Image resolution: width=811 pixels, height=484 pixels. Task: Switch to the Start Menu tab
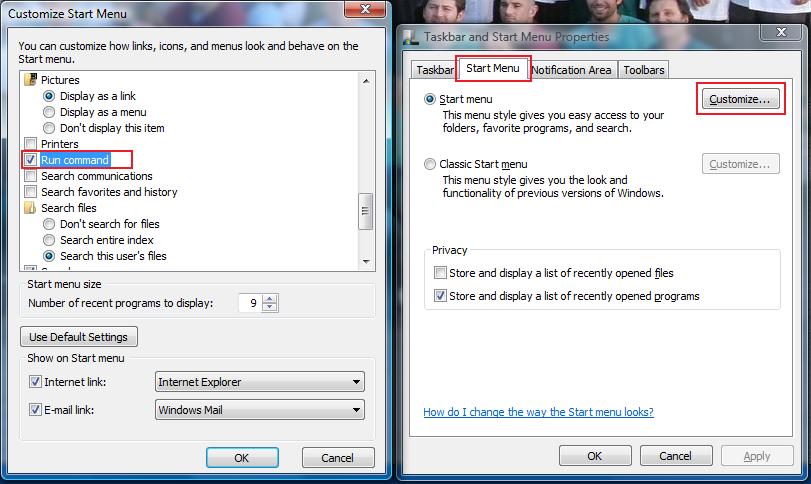pyautogui.click(x=493, y=68)
